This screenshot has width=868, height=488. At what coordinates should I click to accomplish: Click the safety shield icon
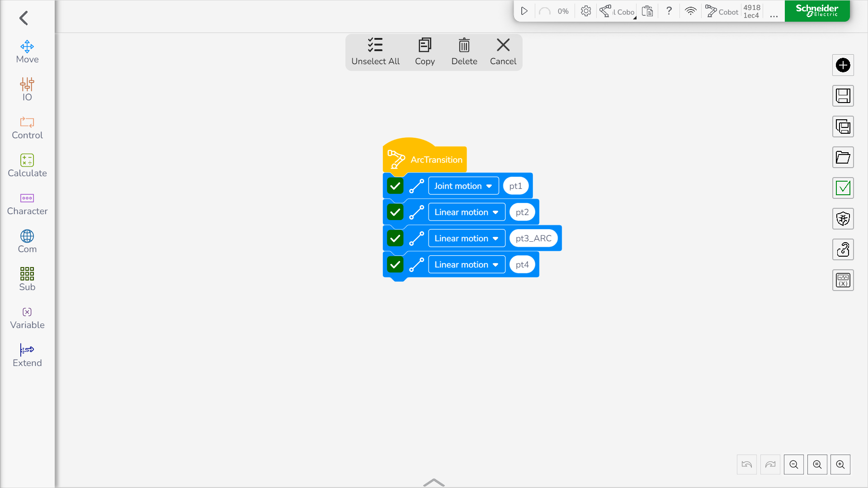(843, 219)
